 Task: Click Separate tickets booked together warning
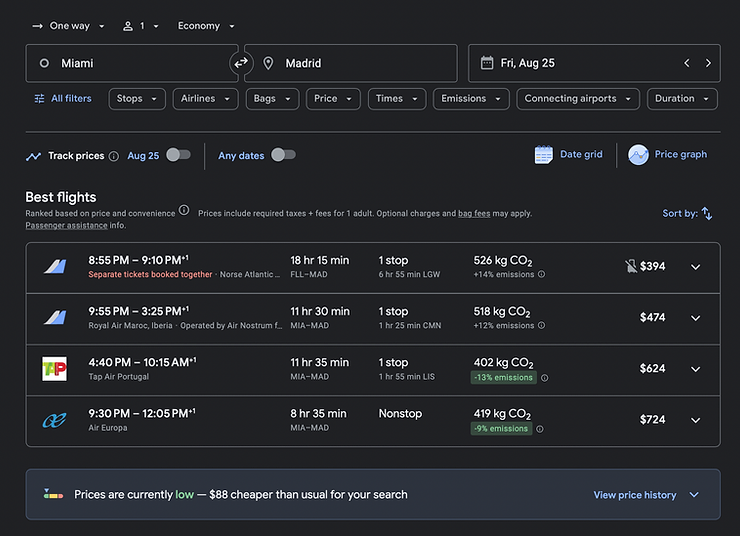(150, 274)
